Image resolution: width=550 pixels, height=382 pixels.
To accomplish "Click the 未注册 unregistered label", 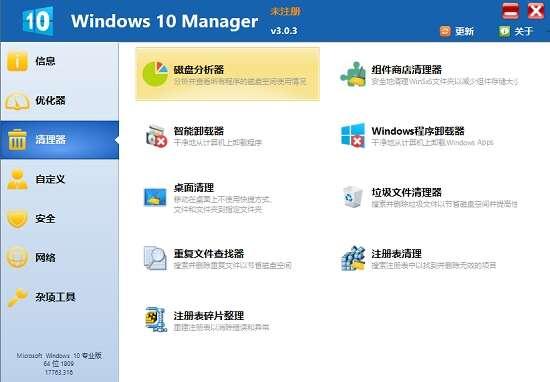I will [x=285, y=11].
